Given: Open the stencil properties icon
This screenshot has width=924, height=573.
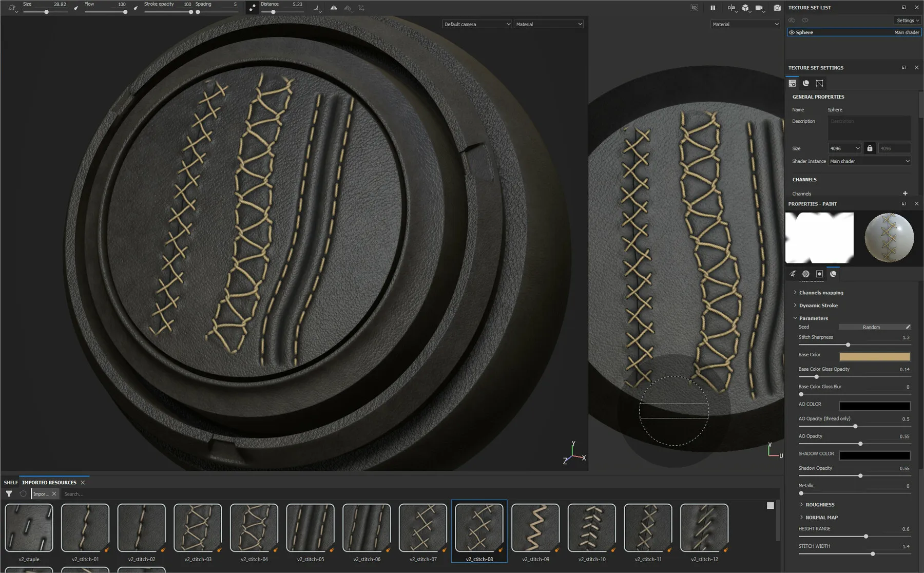Looking at the screenshot, I should [x=819, y=274].
